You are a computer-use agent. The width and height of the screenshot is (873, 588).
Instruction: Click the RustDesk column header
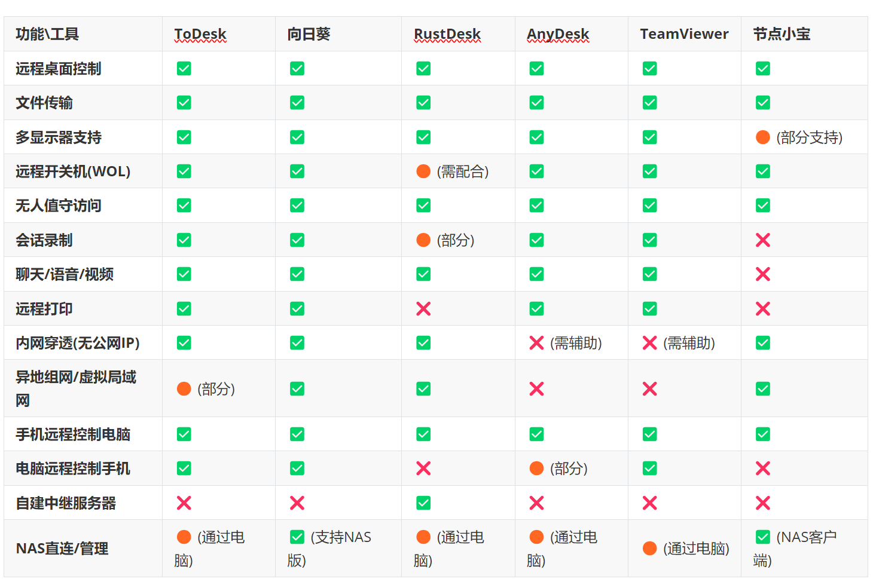(x=447, y=34)
